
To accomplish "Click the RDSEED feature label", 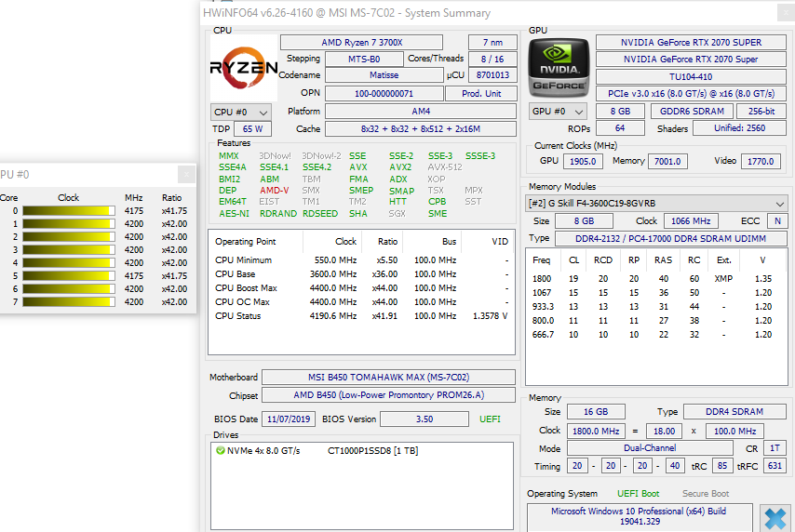I will pyautogui.click(x=320, y=214).
